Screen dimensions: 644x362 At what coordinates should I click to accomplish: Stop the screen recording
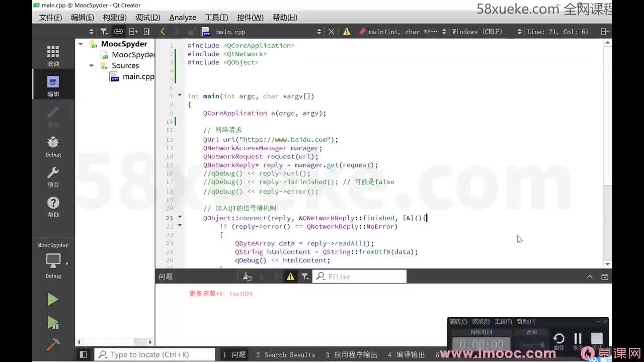597,339
